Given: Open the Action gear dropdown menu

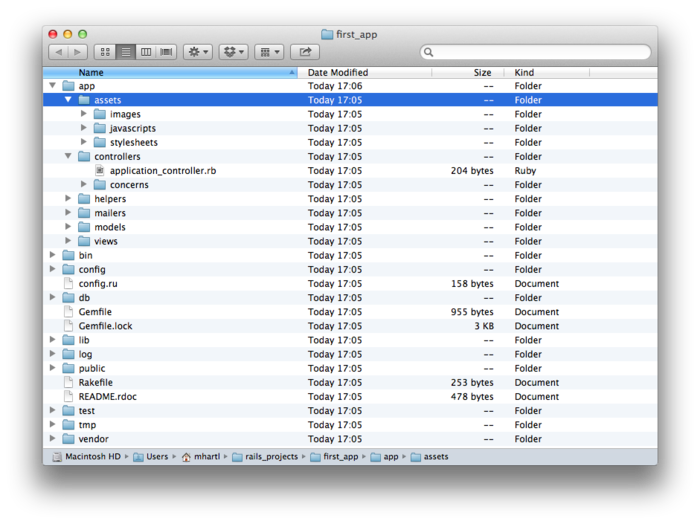Looking at the screenshot, I should pos(198,52).
